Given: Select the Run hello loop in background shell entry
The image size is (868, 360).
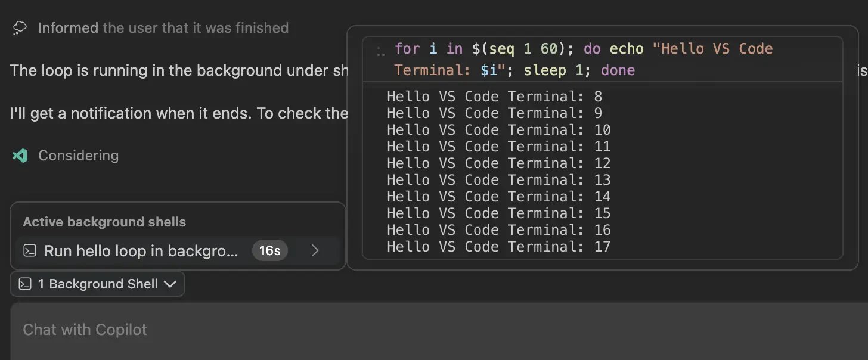Looking at the screenshot, I should click(178, 251).
